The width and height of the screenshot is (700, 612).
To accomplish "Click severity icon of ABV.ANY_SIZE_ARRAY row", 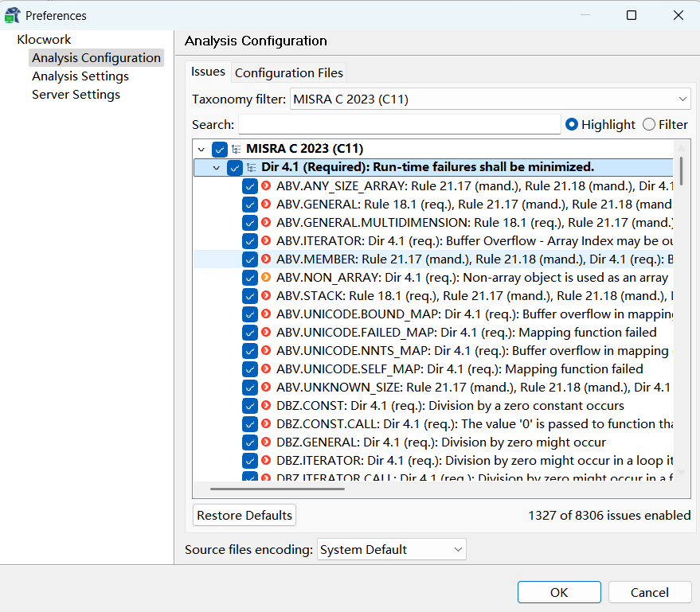I will point(266,185).
